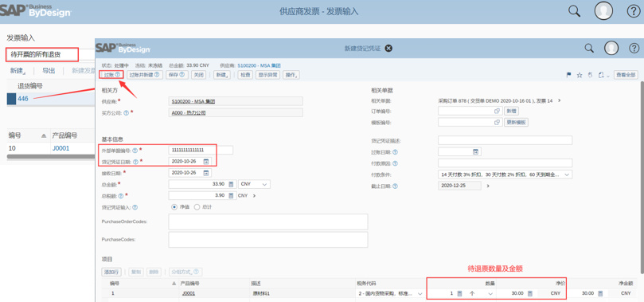Click the 关闭 (Close) toolbar button
The width and height of the screenshot is (644, 302).
199,75
